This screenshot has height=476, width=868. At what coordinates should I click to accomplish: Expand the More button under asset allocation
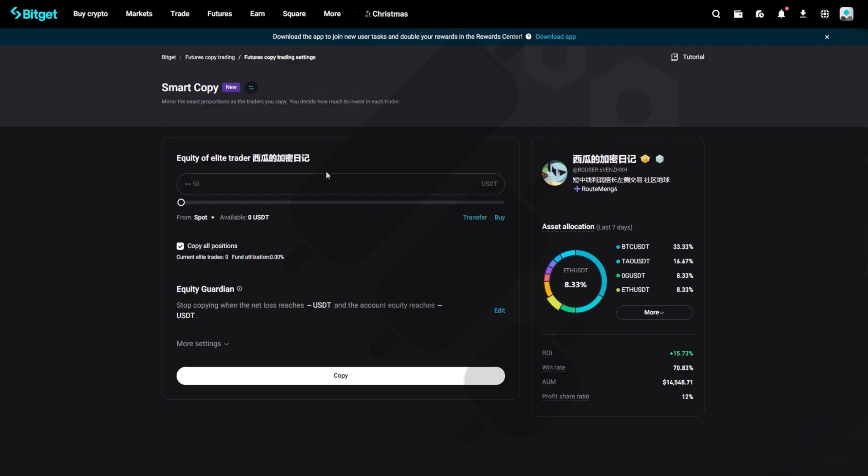(654, 312)
